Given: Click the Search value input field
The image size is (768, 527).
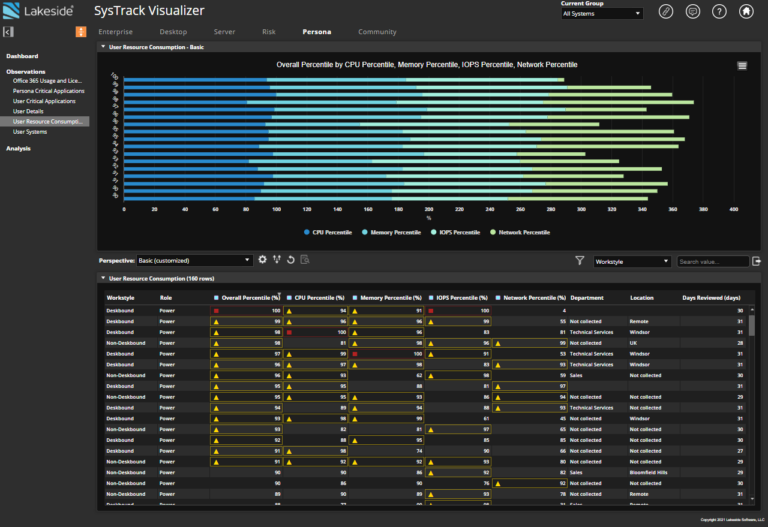Looking at the screenshot, I should point(713,262).
